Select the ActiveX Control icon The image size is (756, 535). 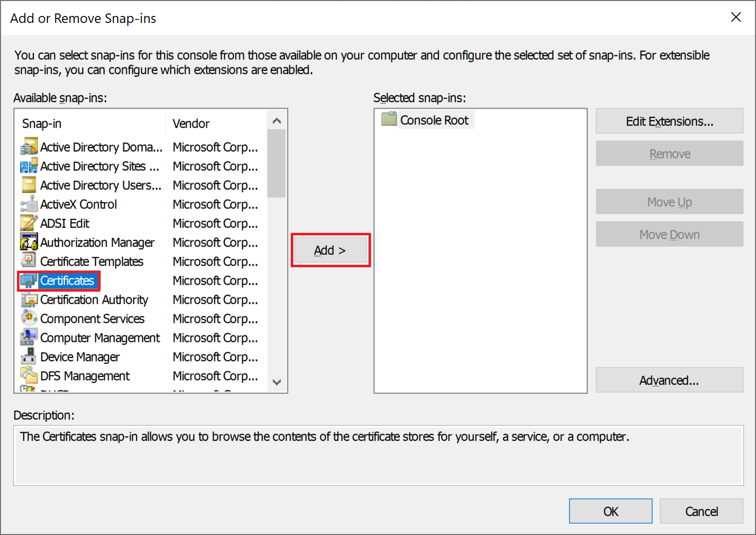coord(29,204)
